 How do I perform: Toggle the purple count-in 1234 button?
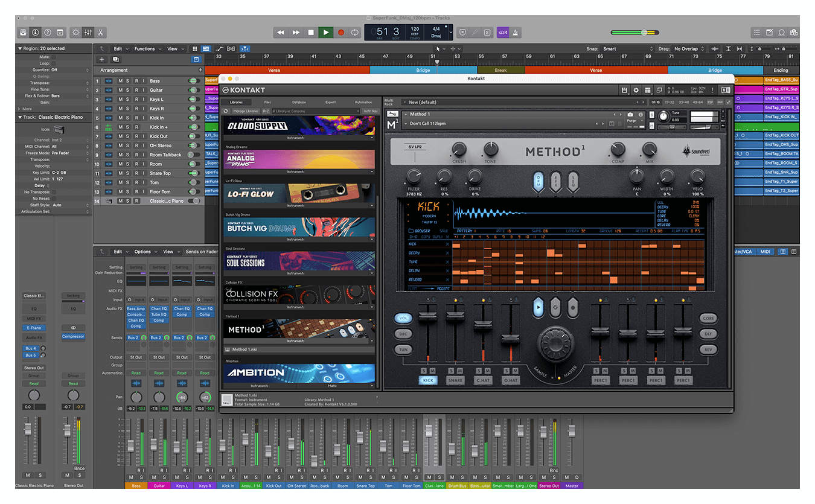[502, 32]
